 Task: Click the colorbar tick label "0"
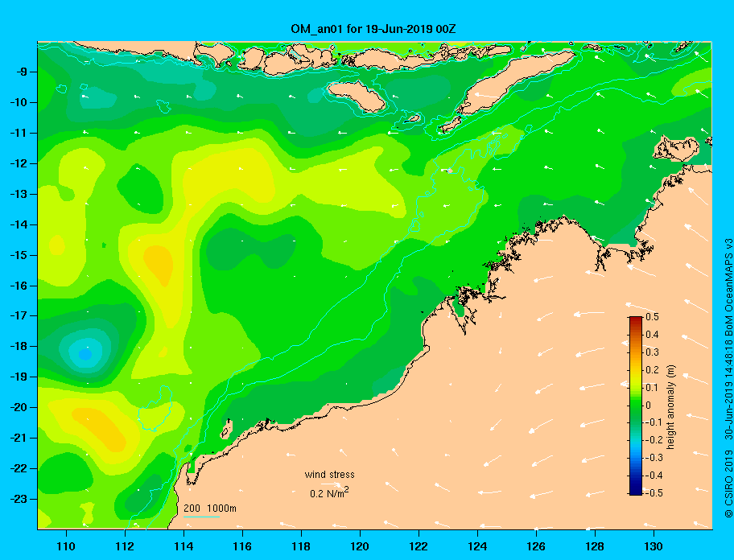point(648,406)
